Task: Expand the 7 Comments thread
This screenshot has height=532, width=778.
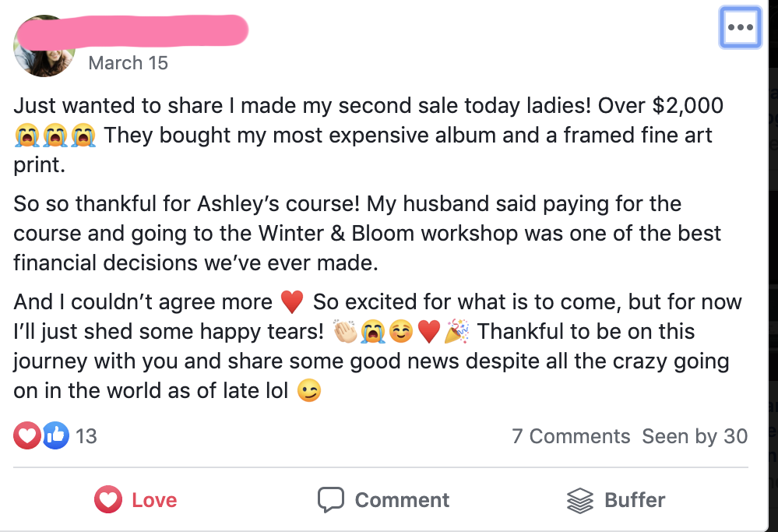Action: pyautogui.click(x=571, y=436)
